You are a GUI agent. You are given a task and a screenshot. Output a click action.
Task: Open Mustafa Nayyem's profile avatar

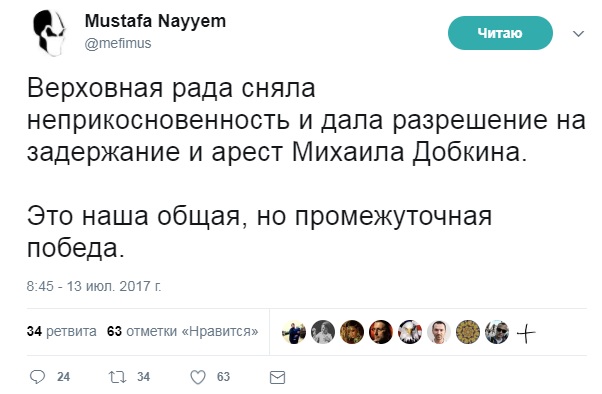click(50, 33)
